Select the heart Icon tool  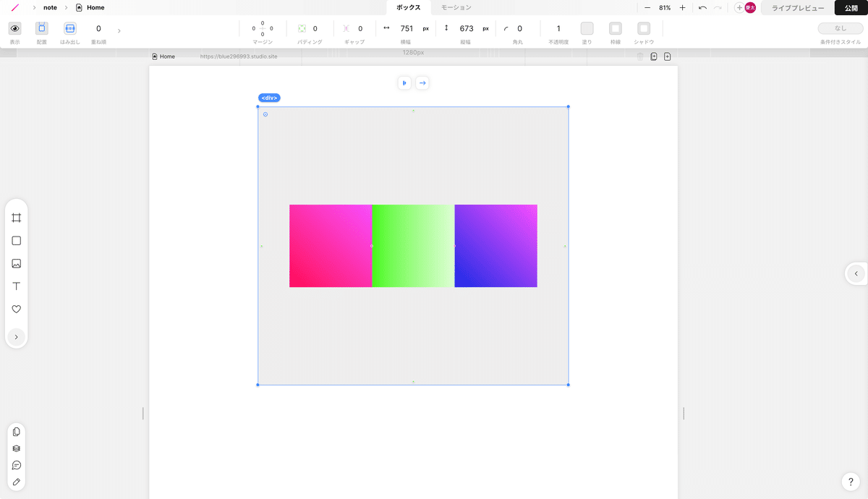16,309
